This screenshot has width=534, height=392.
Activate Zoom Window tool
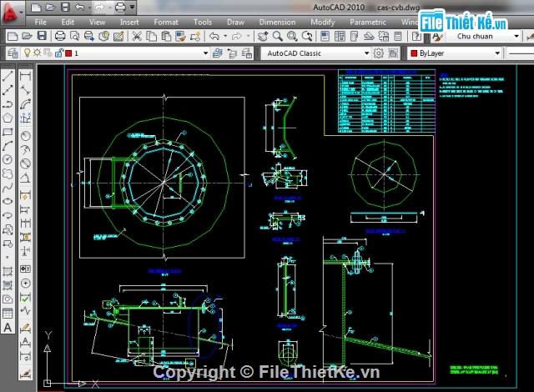[x=292, y=36]
